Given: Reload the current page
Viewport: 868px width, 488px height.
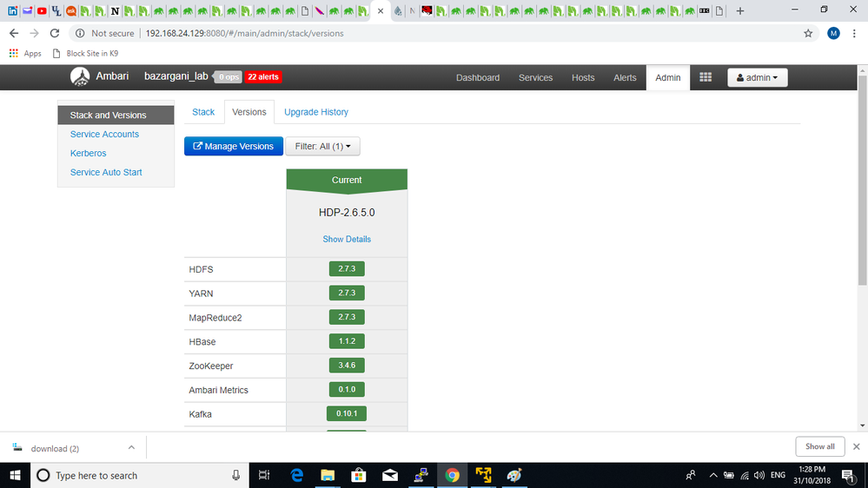Looking at the screenshot, I should (54, 33).
